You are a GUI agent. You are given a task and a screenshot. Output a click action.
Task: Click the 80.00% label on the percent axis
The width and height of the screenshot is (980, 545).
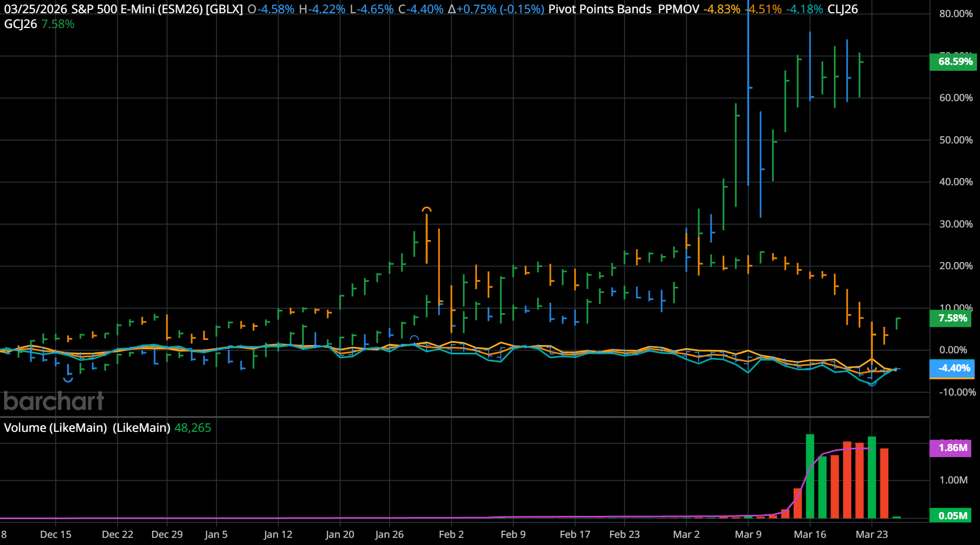point(956,14)
